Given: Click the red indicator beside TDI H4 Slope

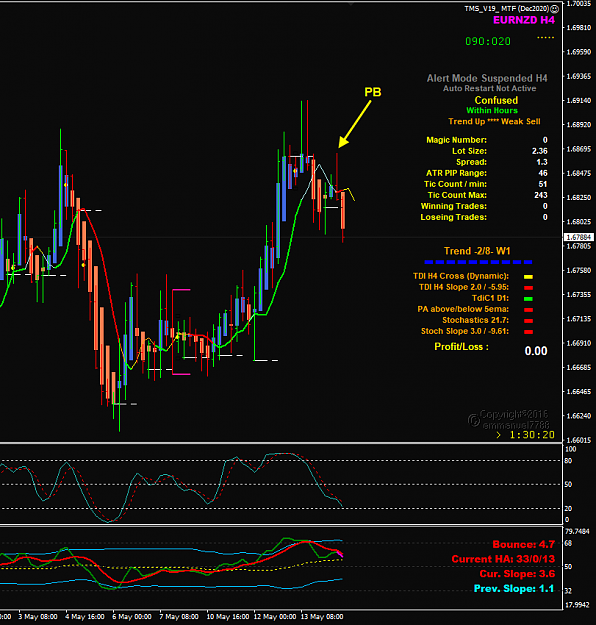Looking at the screenshot, I should [x=528, y=288].
